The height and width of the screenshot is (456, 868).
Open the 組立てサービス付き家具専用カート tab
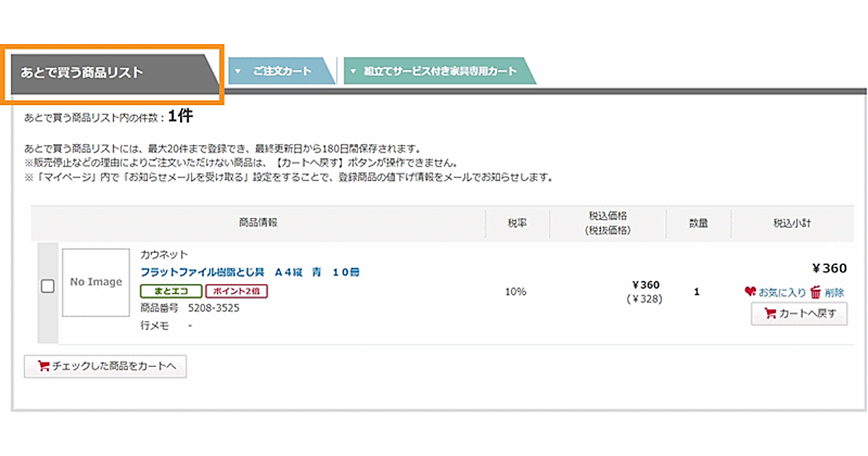click(441, 71)
